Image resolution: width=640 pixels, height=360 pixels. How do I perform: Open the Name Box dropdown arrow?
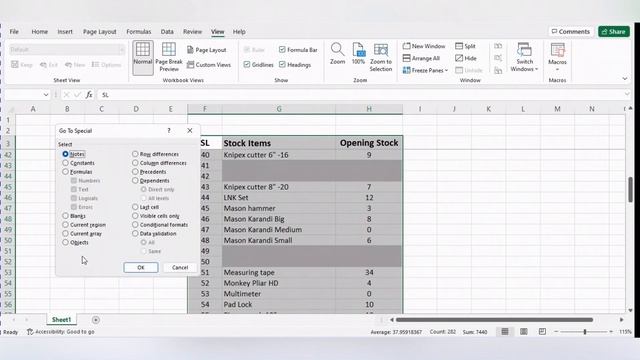click(x=46, y=95)
